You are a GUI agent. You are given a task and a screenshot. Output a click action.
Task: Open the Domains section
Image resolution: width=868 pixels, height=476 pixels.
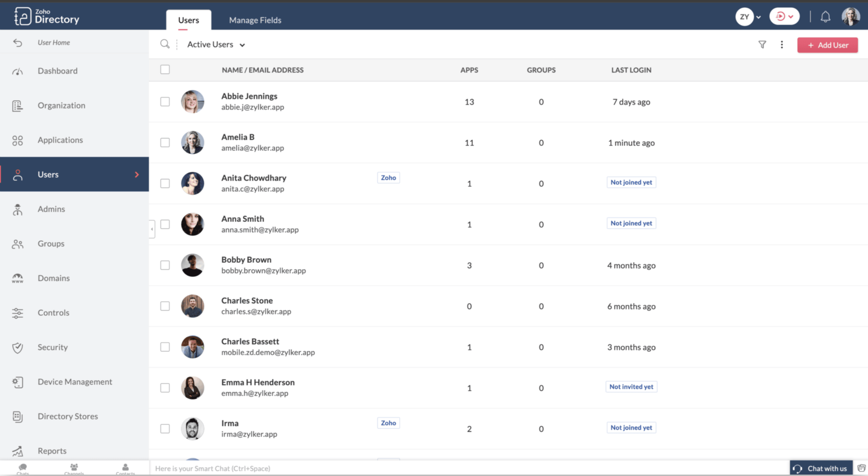tap(54, 278)
